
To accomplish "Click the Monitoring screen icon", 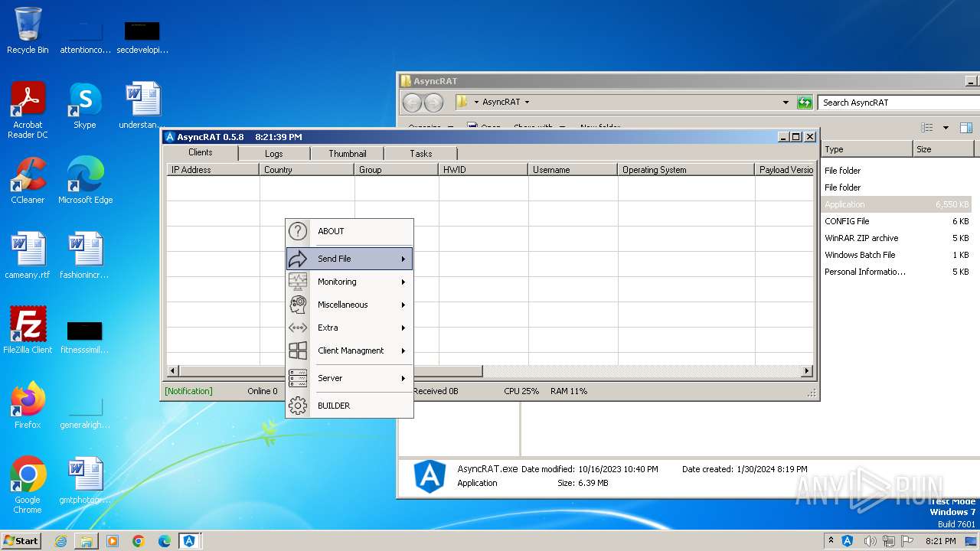I will click(298, 282).
